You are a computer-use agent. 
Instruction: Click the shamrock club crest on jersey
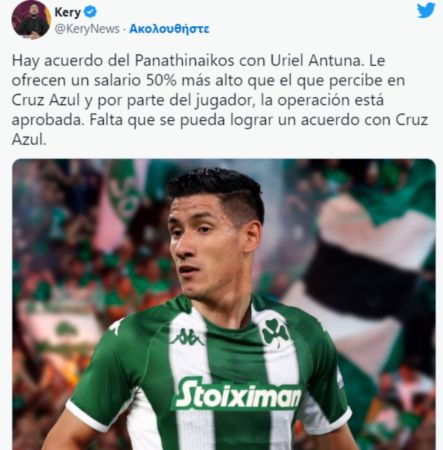(x=274, y=331)
